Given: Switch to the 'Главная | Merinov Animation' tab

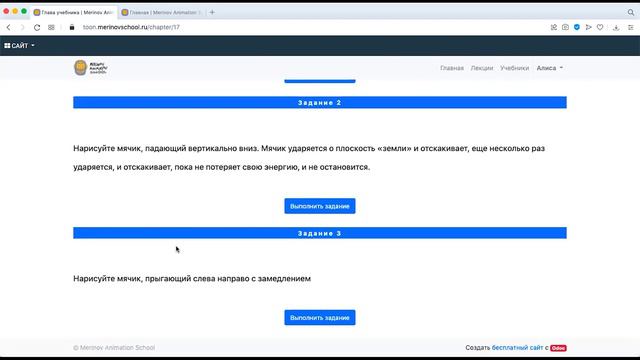Looking at the screenshot, I should click(x=162, y=13).
